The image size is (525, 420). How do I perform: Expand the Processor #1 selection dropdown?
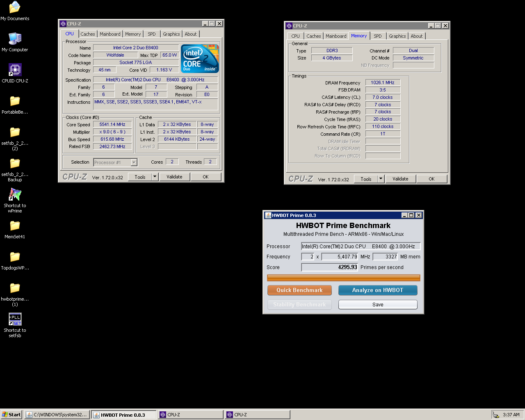pos(134,162)
